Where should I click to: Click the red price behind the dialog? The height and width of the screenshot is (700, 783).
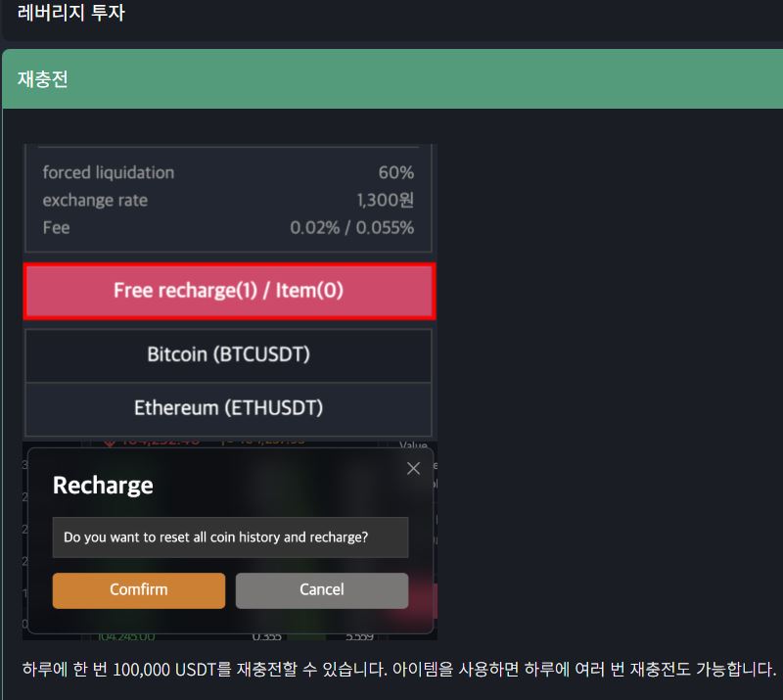coord(157,442)
